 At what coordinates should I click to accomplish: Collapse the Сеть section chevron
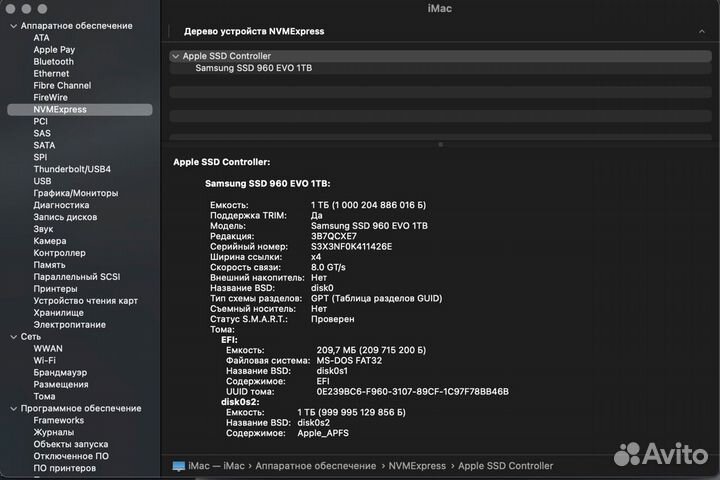13,337
